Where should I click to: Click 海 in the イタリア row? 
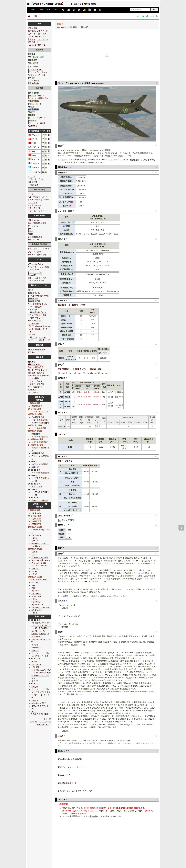point(49,159)
